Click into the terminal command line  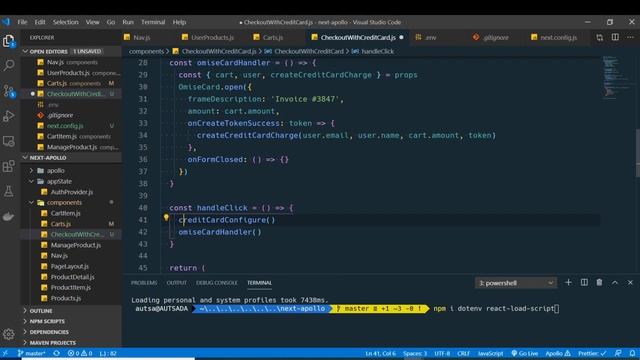point(496,309)
